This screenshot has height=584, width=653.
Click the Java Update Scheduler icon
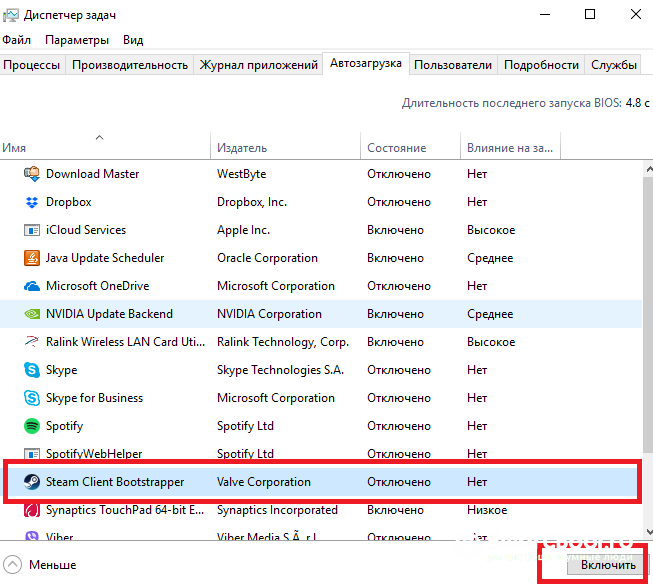point(32,258)
